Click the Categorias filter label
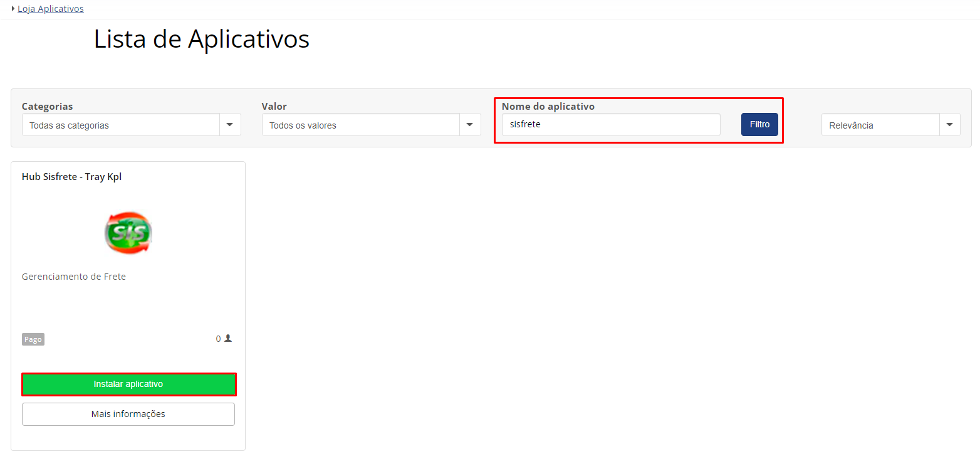Viewport: 980px width, 466px height. coord(48,107)
